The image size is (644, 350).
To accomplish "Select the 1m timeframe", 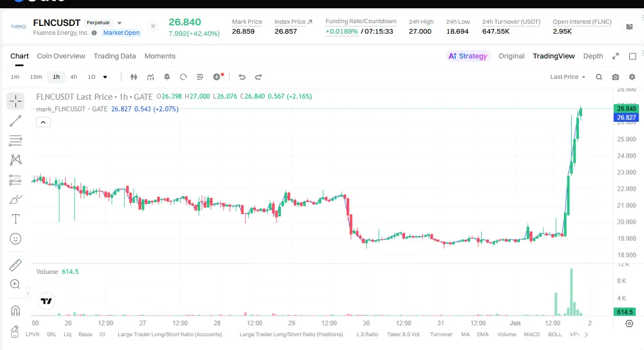I will pyautogui.click(x=15, y=77).
